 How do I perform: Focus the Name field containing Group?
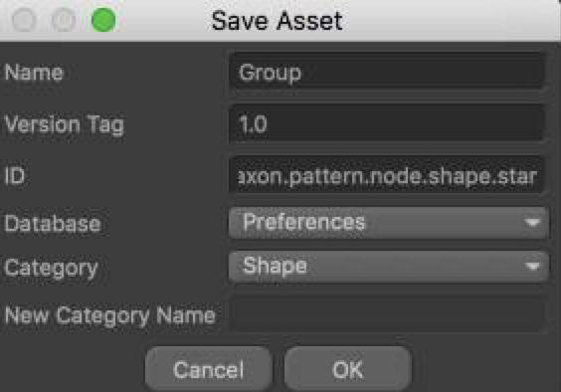(x=388, y=72)
